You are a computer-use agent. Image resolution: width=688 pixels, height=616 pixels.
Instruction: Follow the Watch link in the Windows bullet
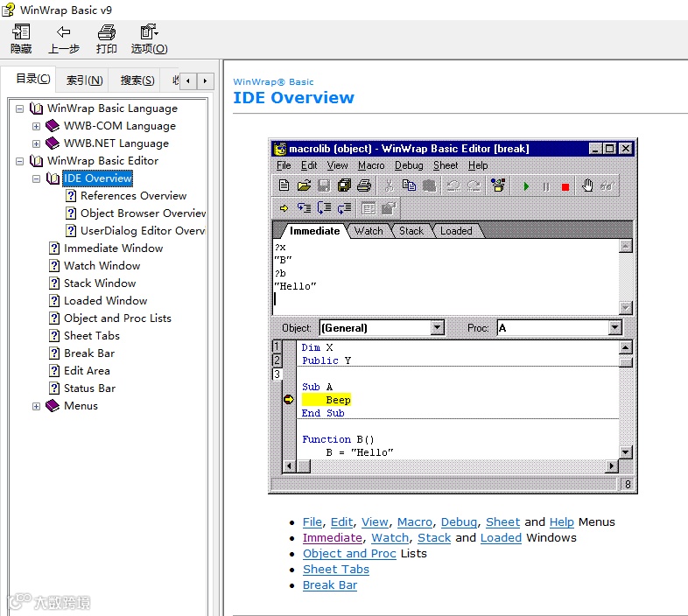[x=390, y=538]
